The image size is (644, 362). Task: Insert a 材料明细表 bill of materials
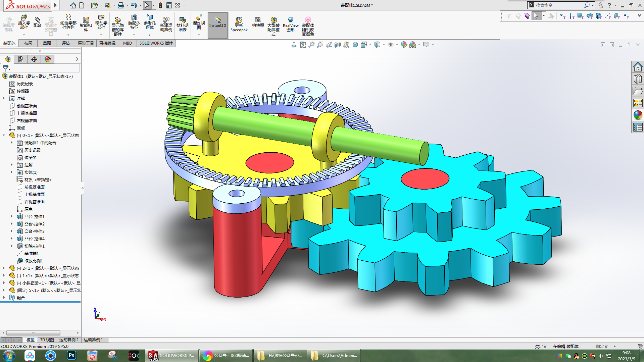(183, 24)
